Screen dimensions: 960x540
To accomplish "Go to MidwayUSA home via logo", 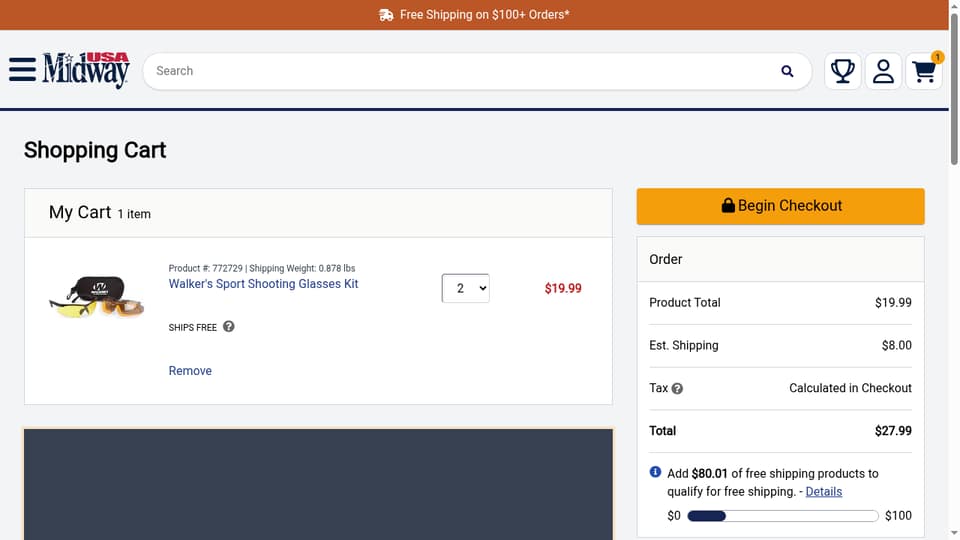I will pos(86,70).
